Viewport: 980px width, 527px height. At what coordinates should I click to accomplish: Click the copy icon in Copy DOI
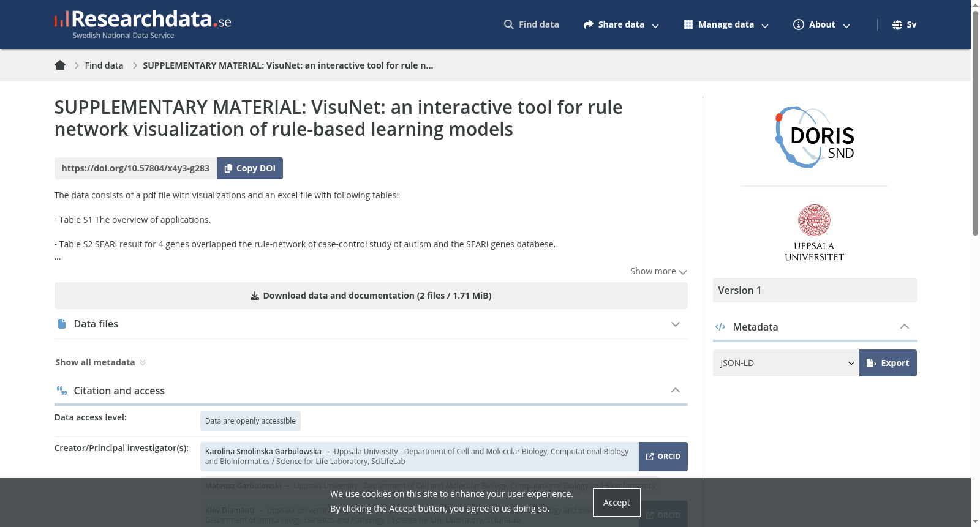[228, 168]
